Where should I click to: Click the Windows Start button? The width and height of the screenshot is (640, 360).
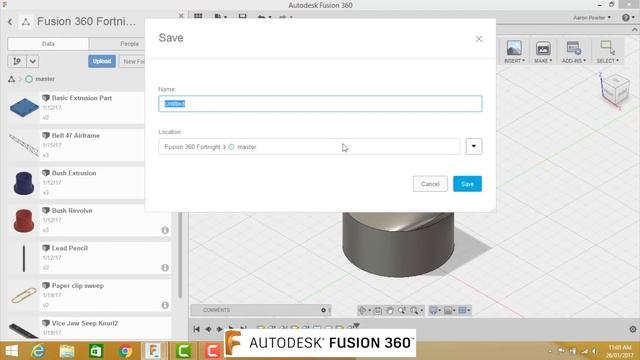tap(11, 351)
